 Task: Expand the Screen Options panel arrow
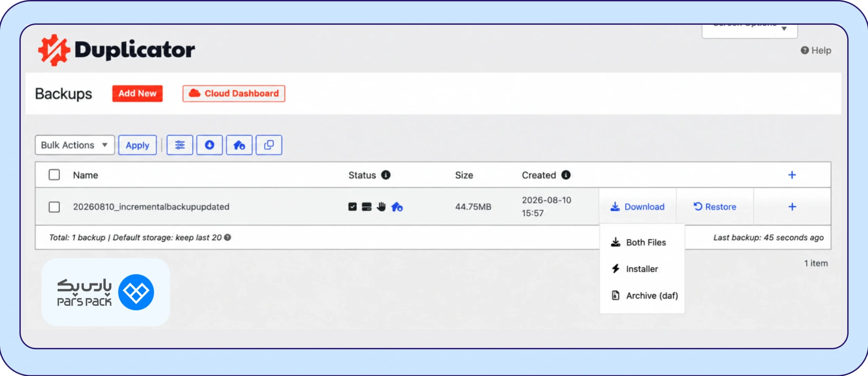(x=784, y=29)
